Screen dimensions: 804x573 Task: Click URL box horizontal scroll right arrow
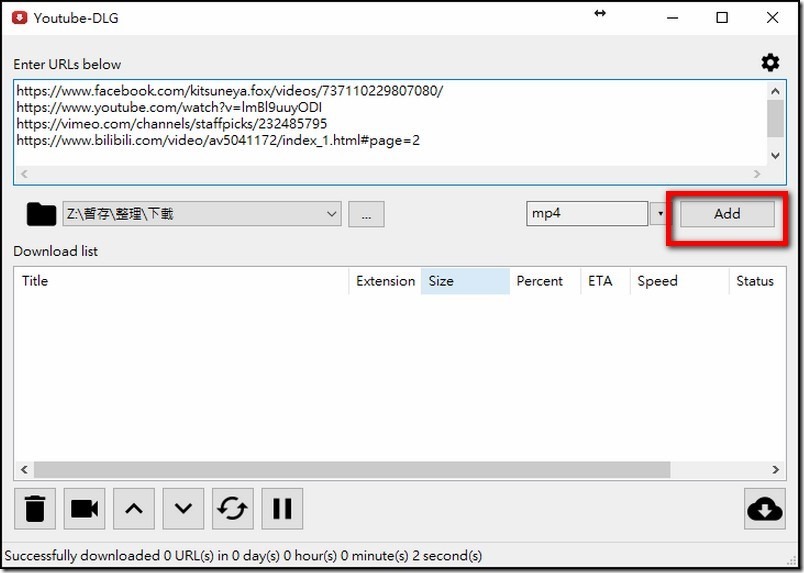pos(757,174)
